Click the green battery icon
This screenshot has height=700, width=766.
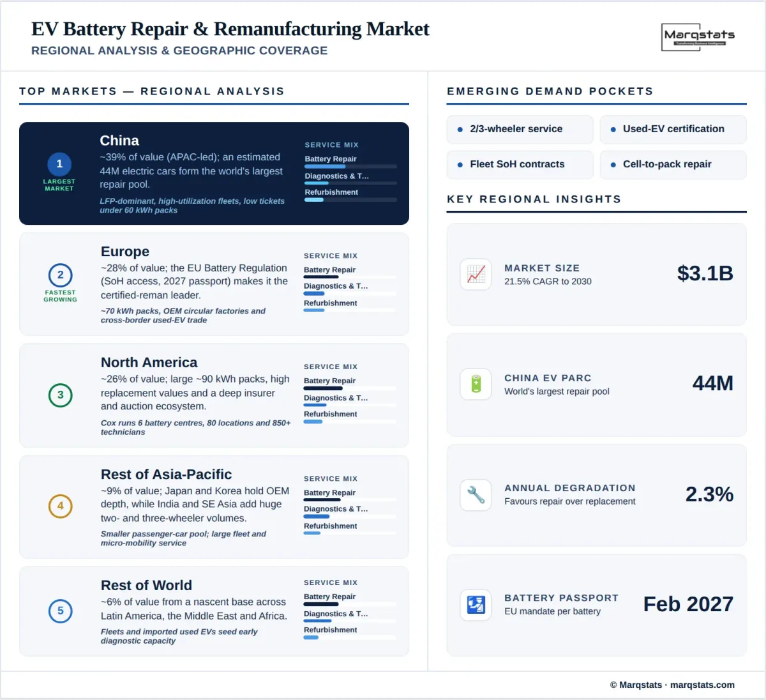tap(476, 384)
